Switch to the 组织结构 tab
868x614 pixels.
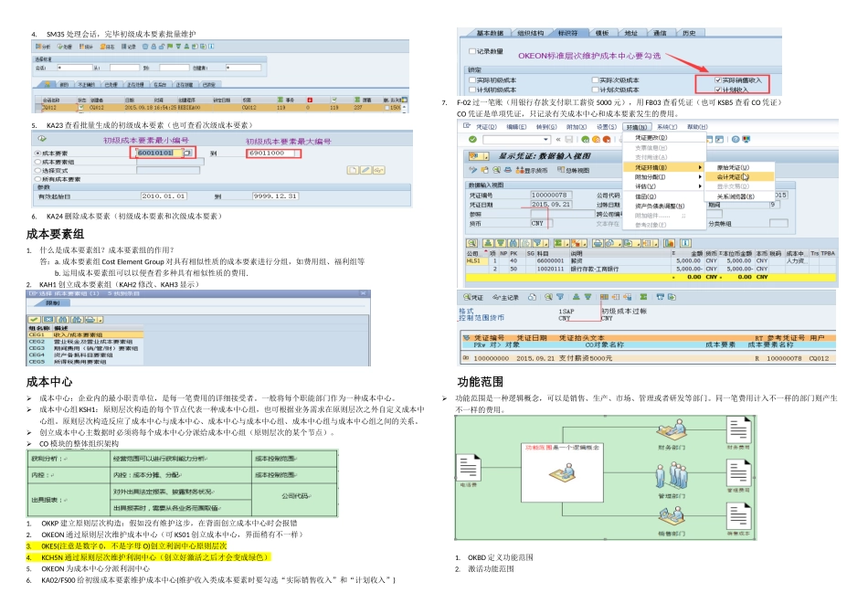pos(530,33)
